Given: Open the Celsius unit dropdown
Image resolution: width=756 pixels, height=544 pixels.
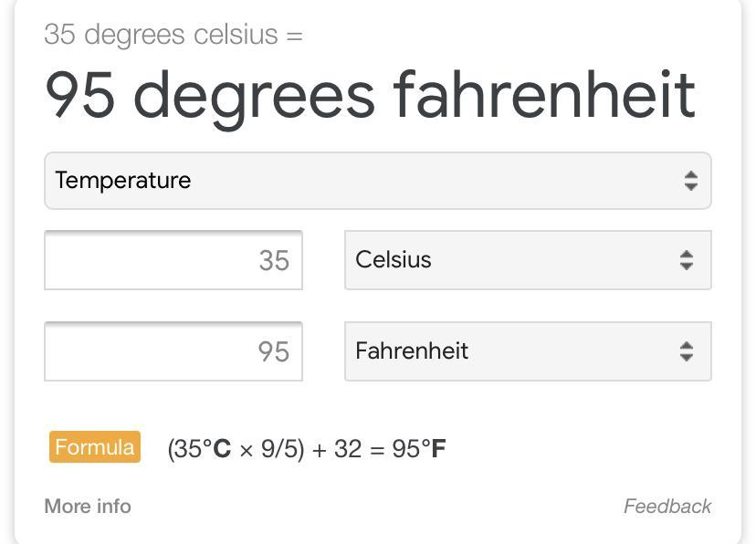Looking at the screenshot, I should [x=527, y=260].
